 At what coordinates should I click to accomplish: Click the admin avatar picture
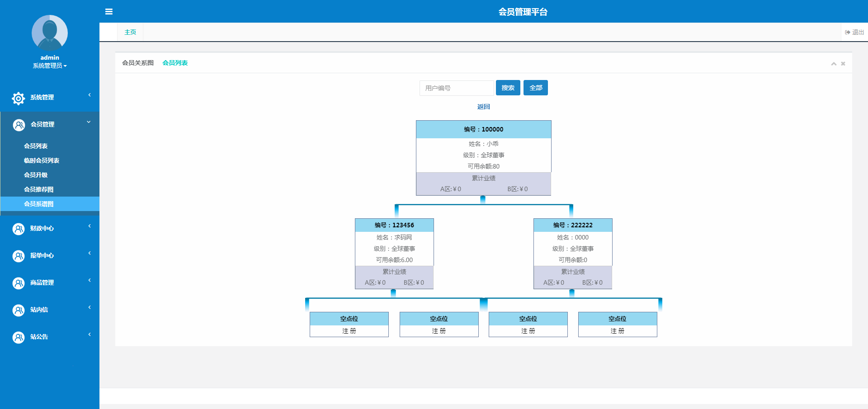point(50,33)
